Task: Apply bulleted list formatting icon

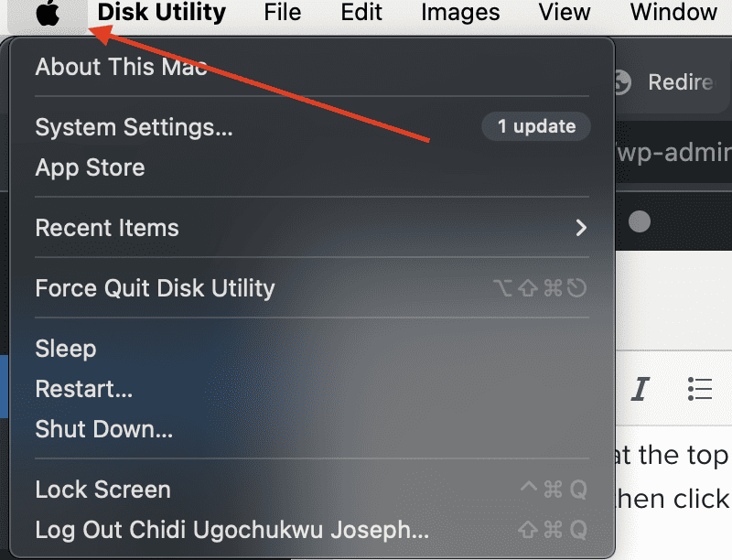Action: (700, 389)
